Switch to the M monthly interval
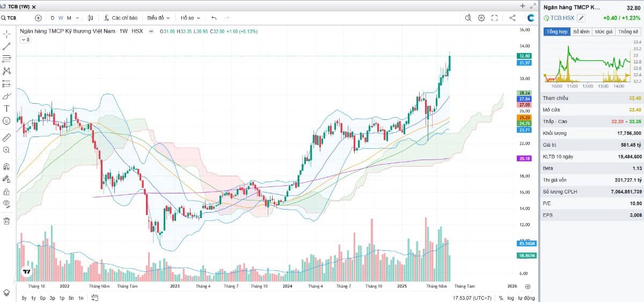 click(x=69, y=18)
